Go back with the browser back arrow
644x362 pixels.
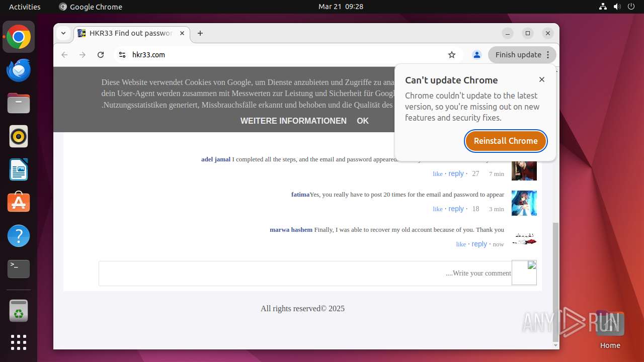64,55
